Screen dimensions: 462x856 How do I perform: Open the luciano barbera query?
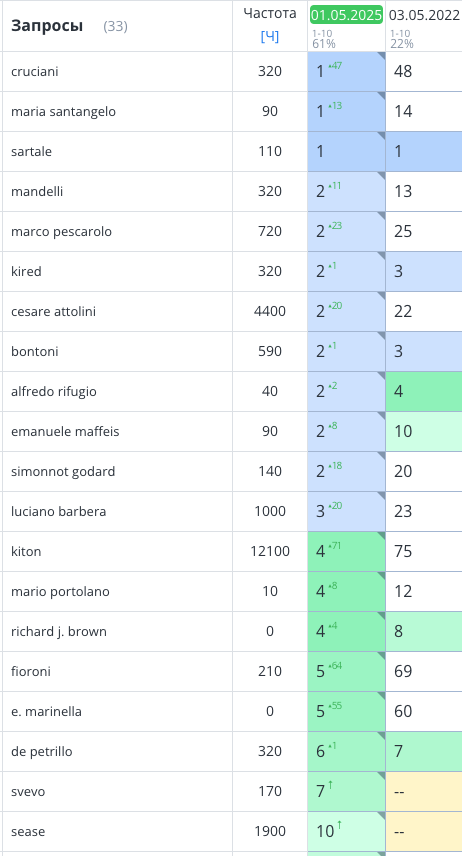point(58,512)
